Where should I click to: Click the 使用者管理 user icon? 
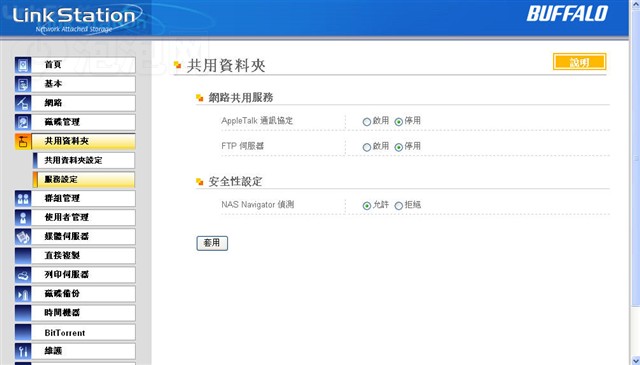point(23,218)
